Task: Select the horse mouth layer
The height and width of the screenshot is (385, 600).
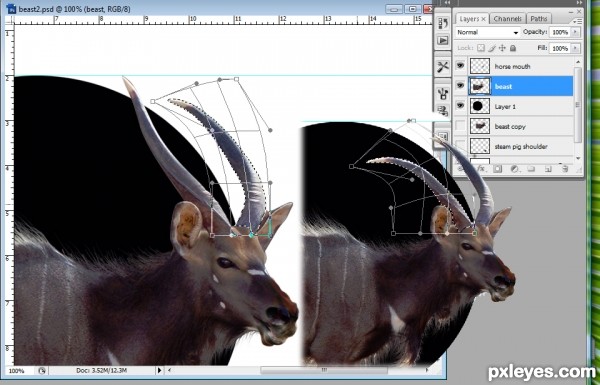Action: coord(512,67)
